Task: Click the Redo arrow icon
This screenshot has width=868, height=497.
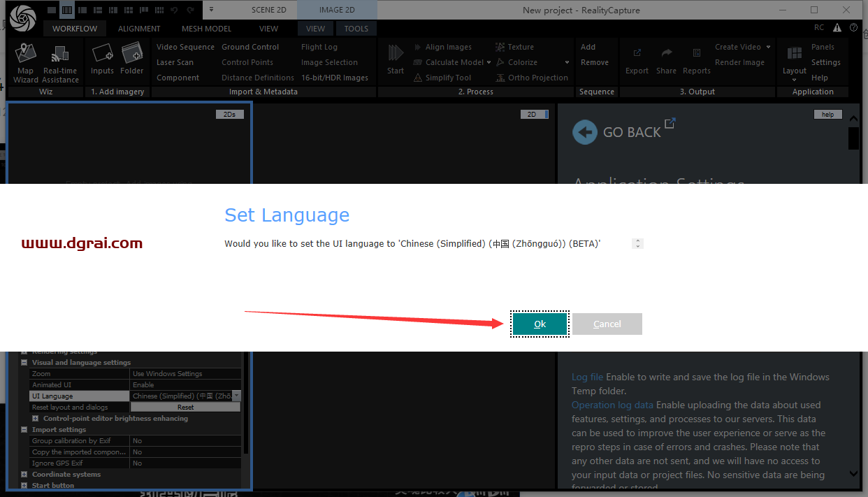Action: [x=190, y=10]
